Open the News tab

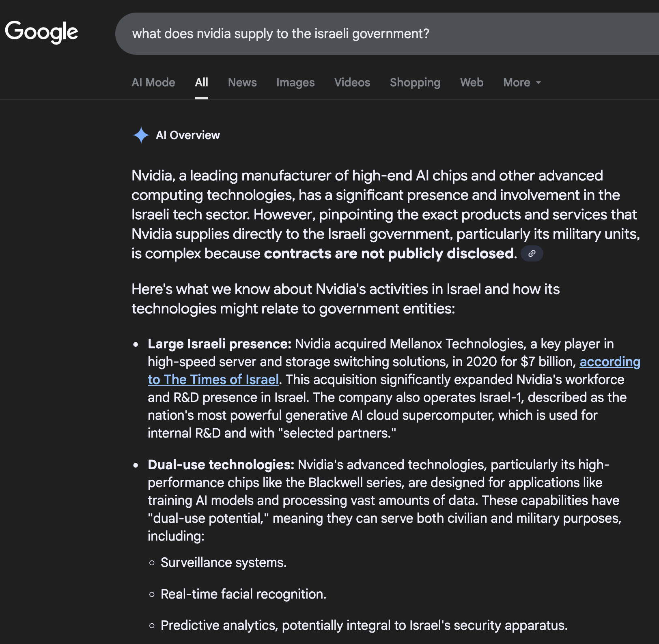(242, 82)
